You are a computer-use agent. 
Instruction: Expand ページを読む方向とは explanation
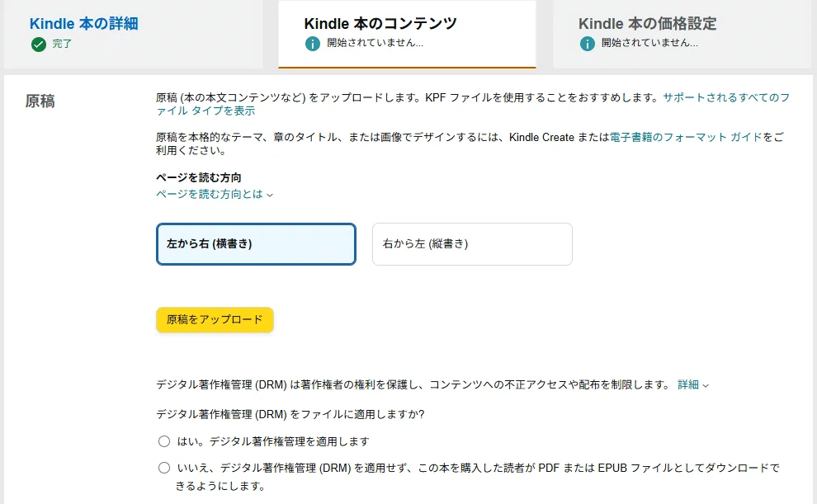point(210,194)
